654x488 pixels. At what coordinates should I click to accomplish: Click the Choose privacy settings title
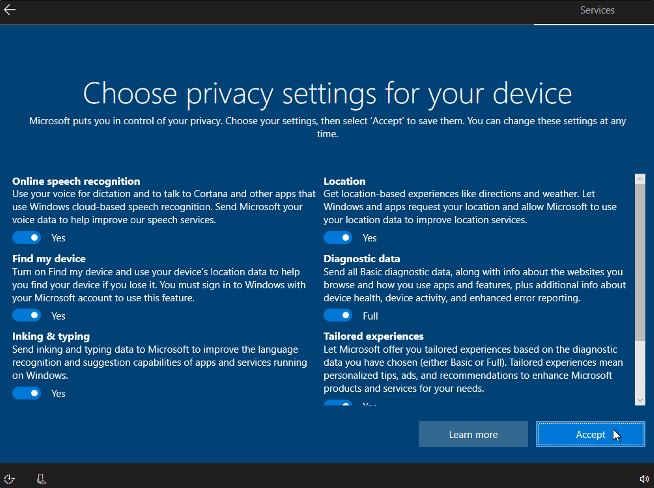coord(327,94)
